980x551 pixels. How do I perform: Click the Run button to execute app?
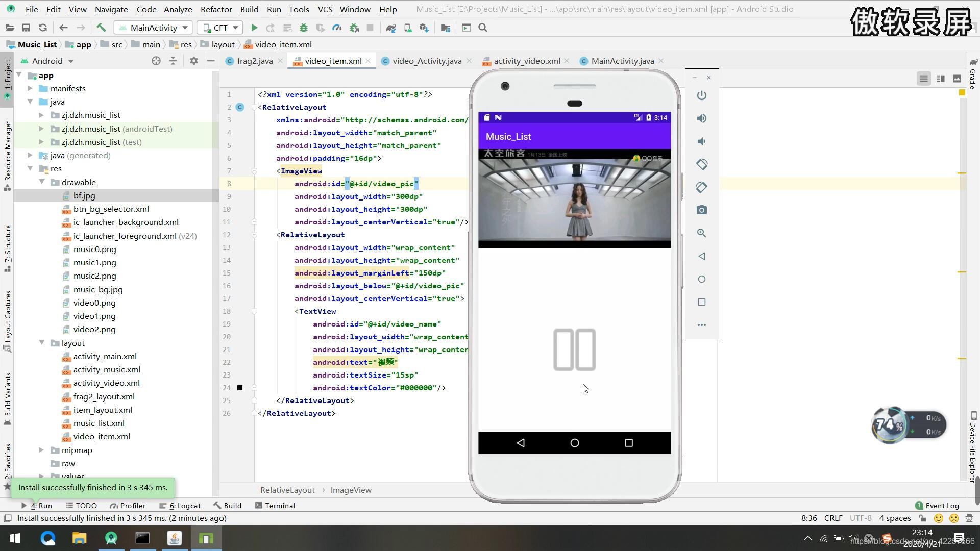click(254, 28)
